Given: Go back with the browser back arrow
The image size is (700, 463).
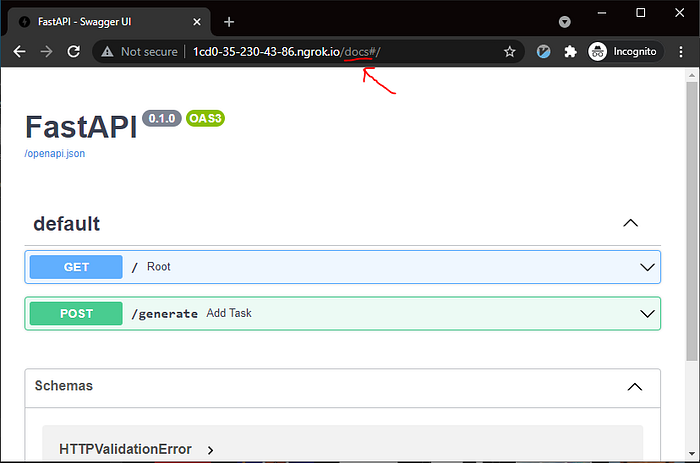Looking at the screenshot, I should coord(19,52).
